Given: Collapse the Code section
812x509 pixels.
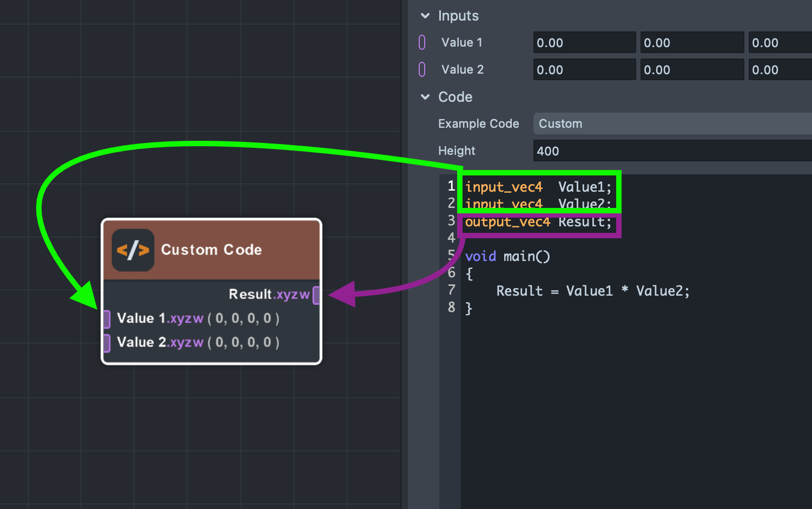Looking at the screenshot, I should tap(425, 97).
